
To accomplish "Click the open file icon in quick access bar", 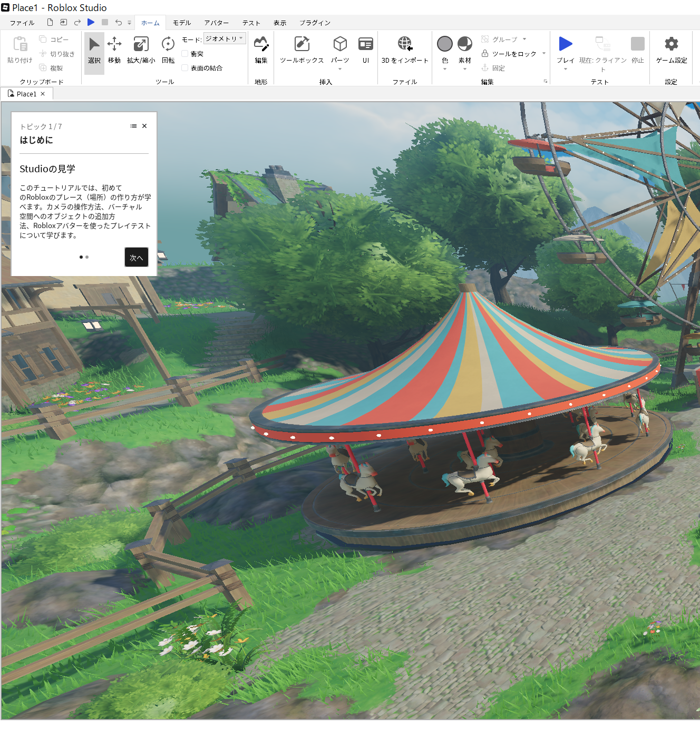I will [x=64, y=22].
